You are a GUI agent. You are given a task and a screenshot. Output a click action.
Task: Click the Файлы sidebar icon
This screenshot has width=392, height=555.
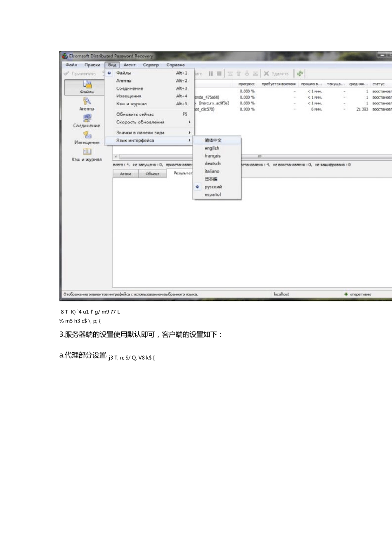pos(87,87)
